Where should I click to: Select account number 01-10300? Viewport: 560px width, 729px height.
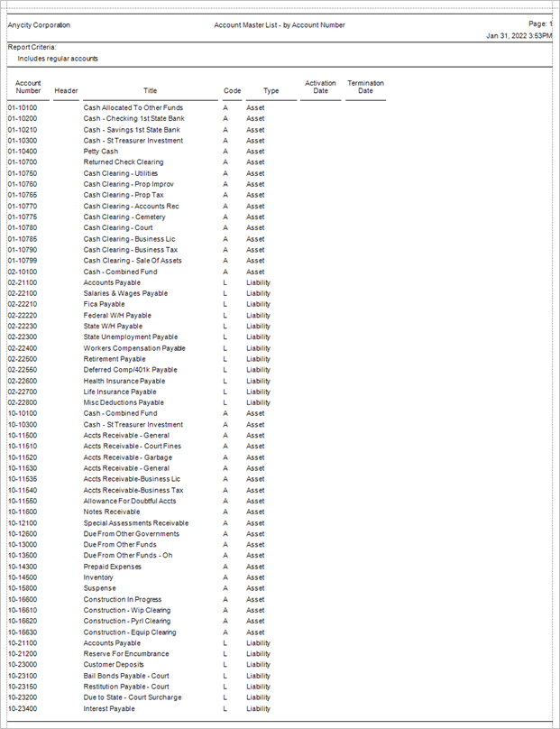[23, 141]
